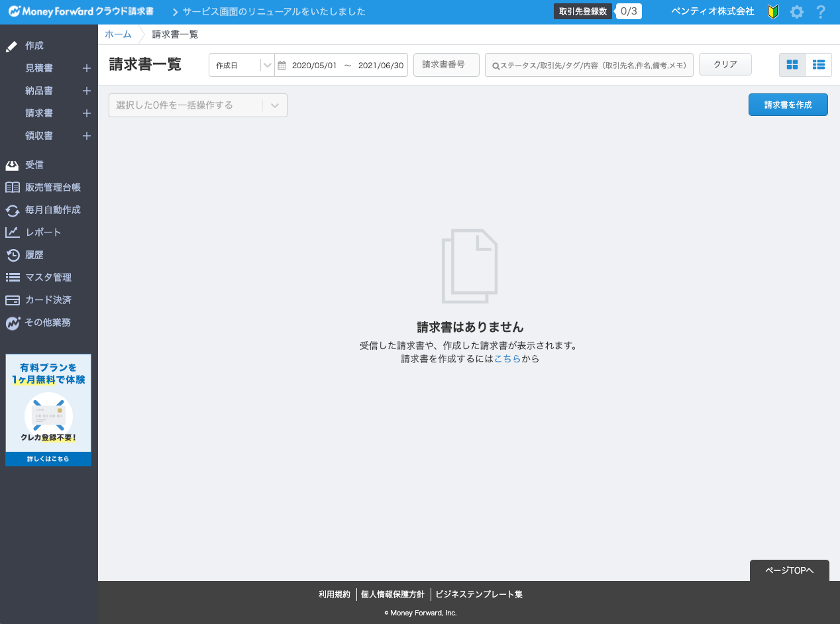The width and height of the screenshot is (840, 624).
Task: Open 履歴 in sidebar
Action: coord(34,255)
